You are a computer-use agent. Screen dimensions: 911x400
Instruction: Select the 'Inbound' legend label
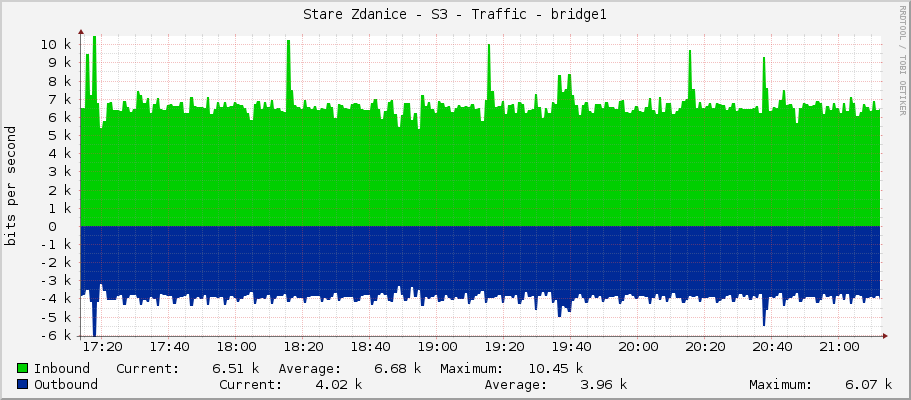tap(62, 369)
